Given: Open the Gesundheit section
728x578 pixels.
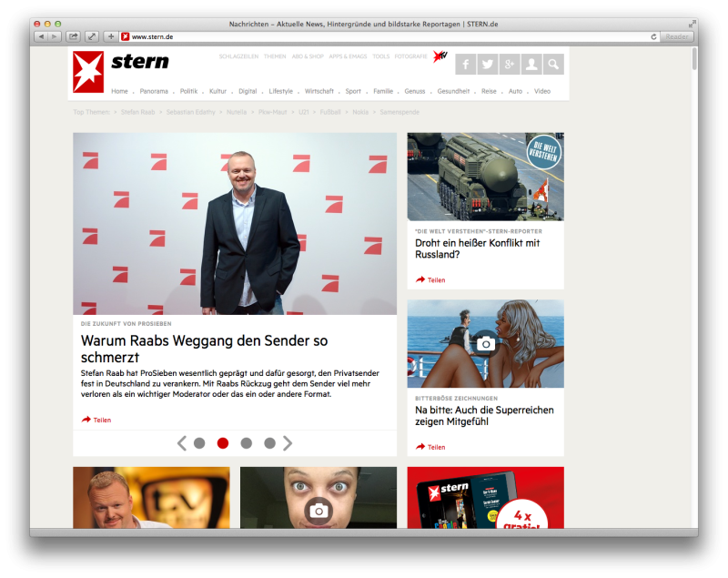Looking at the screenshot, I should tap(453, 91).
